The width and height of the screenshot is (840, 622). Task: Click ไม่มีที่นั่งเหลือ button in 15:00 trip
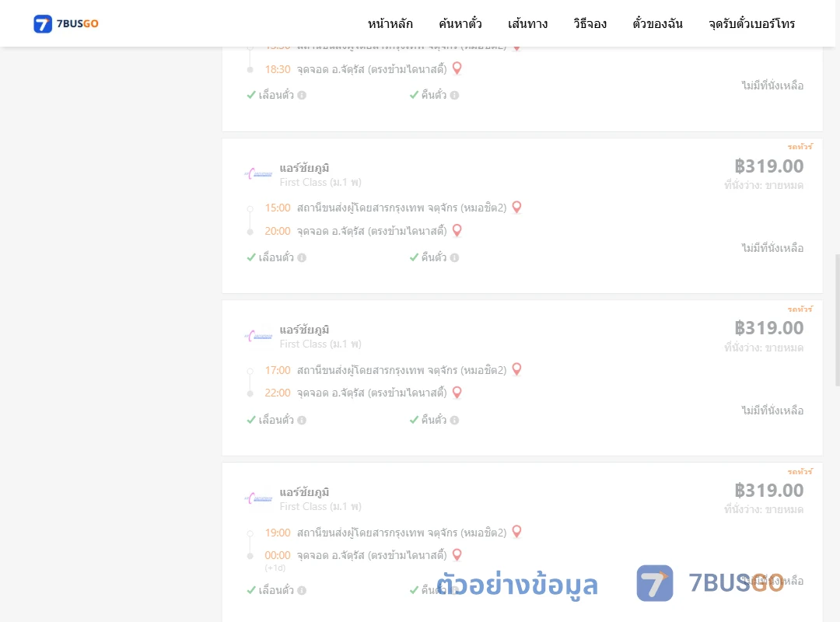[x=772, y=248]
